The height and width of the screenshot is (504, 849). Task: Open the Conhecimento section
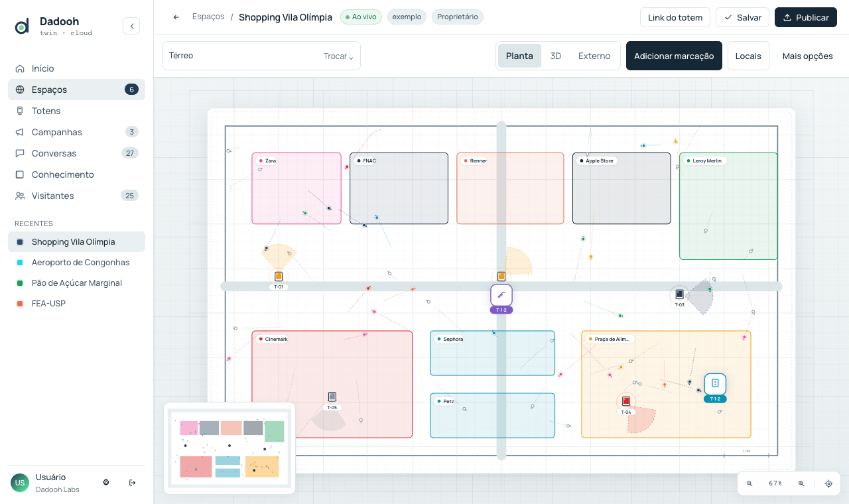(76, 174)
